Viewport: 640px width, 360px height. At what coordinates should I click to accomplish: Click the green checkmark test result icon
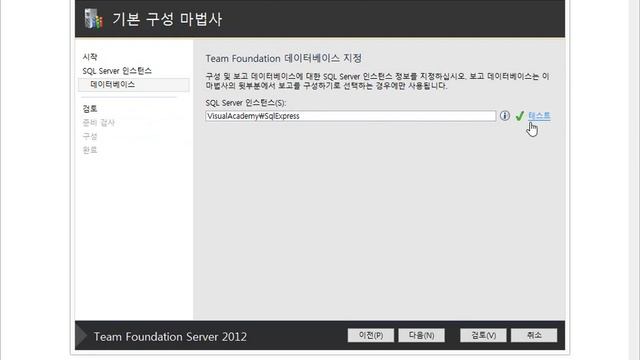tap(520, 116)
